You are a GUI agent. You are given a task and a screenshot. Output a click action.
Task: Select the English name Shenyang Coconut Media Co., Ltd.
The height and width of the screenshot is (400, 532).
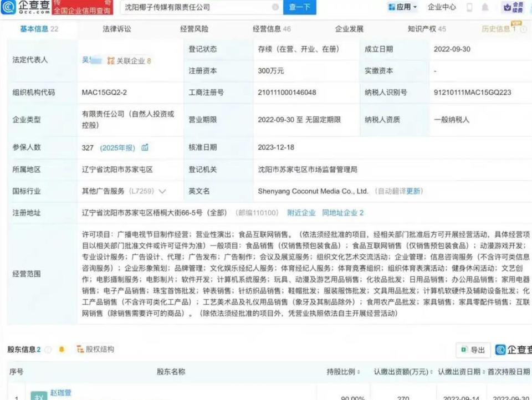click(x=313, y=191)
